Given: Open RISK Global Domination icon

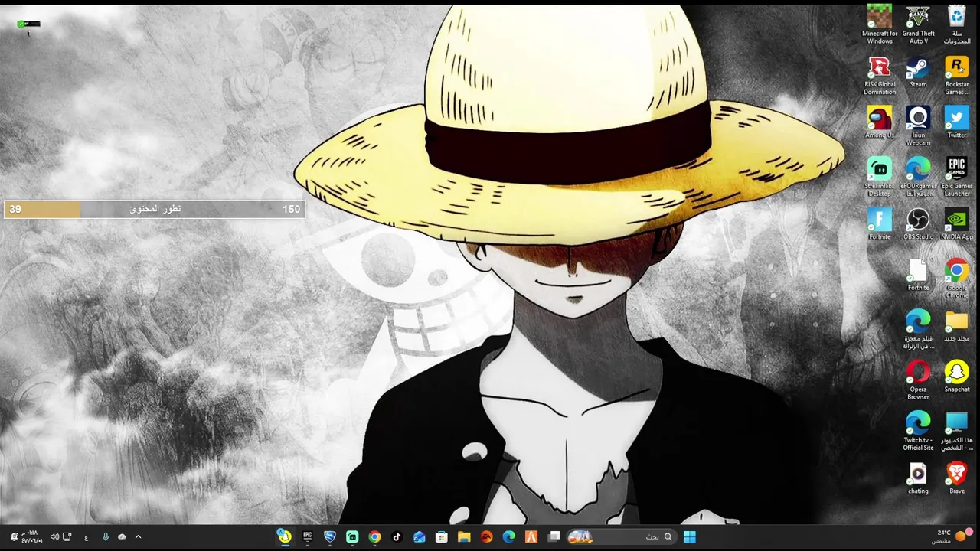Looking at the screenshot, I should coord(880,76).
